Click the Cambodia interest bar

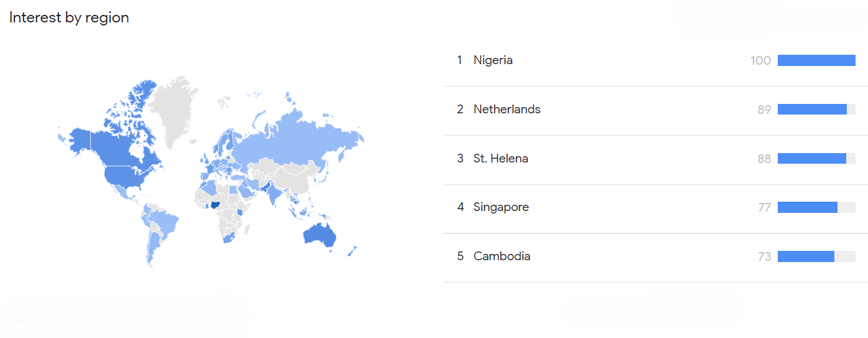point(806,256)
